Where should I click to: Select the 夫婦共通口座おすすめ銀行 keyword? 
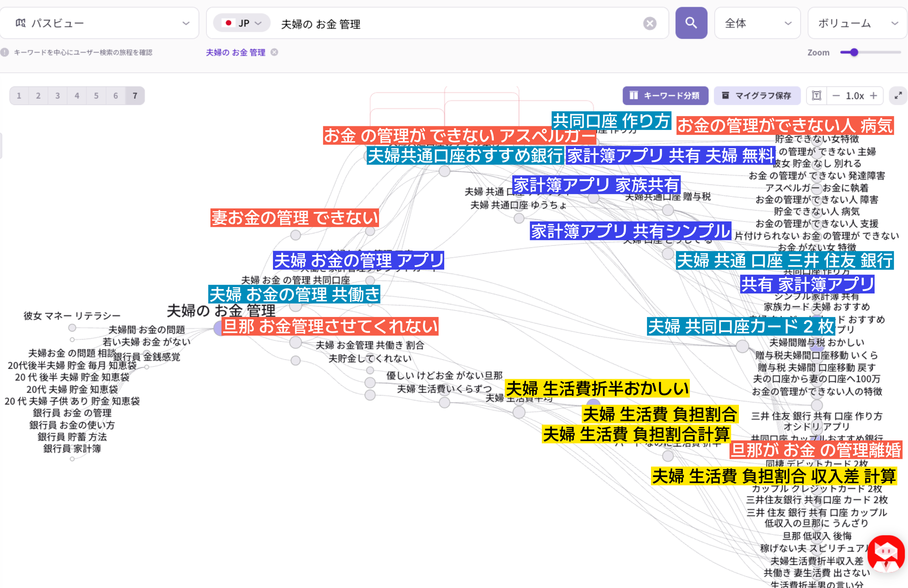coord(466,155)
